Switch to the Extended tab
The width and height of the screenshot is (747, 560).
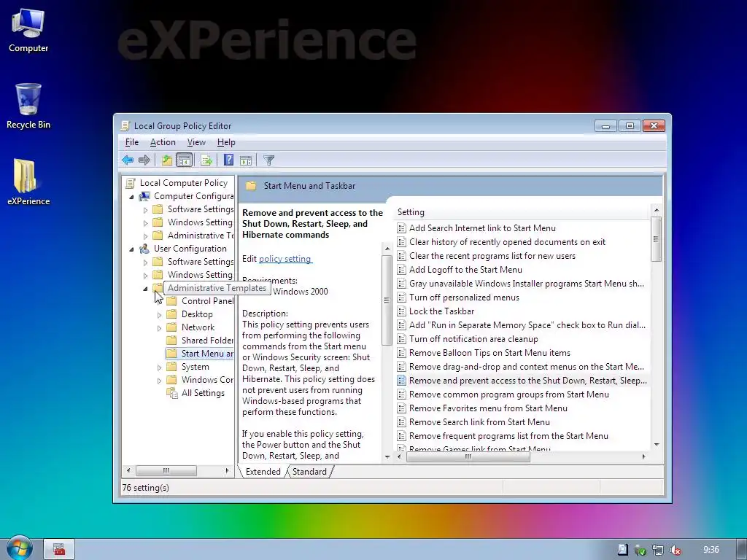[x=263, y=472]
